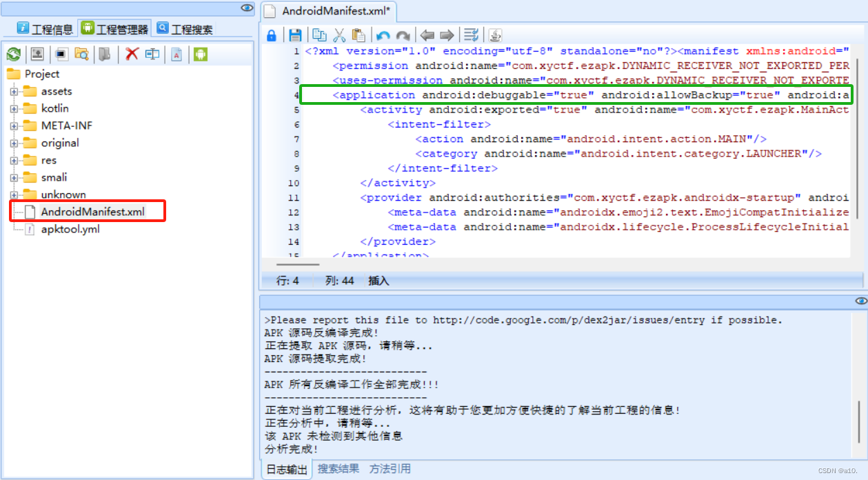Open the 搜索结果 tab at the bottom

337,468
